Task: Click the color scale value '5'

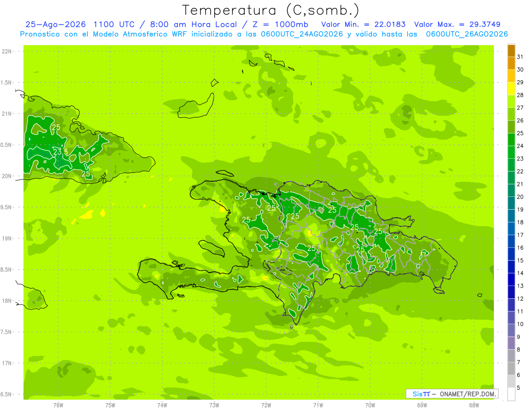Action: (x=519, y=388)
